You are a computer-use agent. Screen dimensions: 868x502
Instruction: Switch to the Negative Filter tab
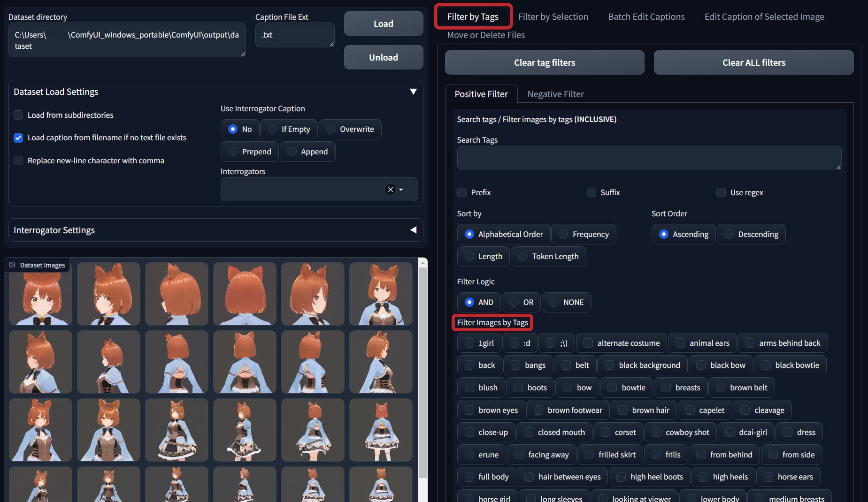pyautogui.click(x=555, y=94)
